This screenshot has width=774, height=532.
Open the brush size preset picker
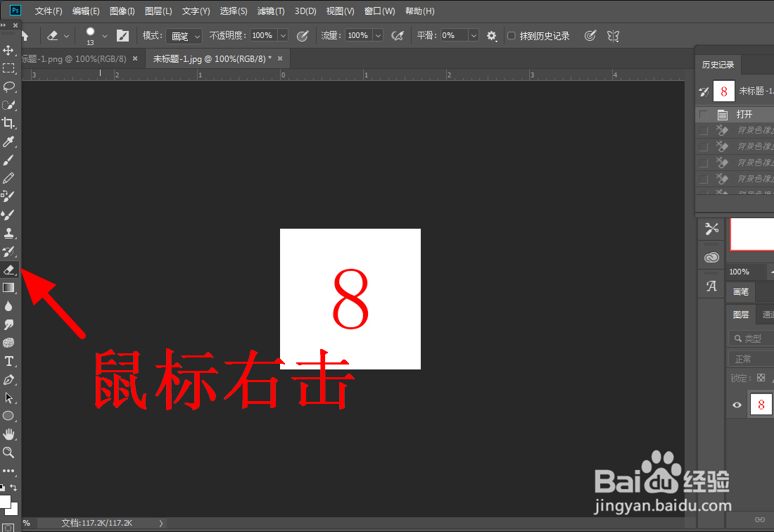tap(95, 35)
